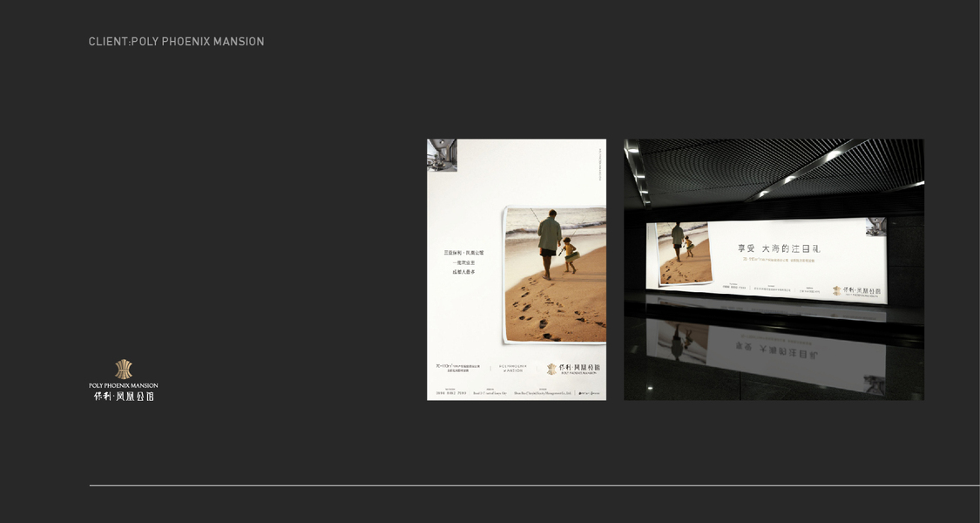Click the gold Poly Phoenix emblem at slide bottom-left

pos(124,369)
